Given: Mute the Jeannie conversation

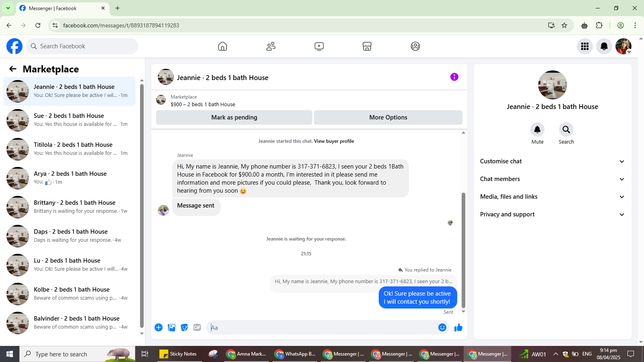Looking at the screenshot, I should click(x=537, y=130).
